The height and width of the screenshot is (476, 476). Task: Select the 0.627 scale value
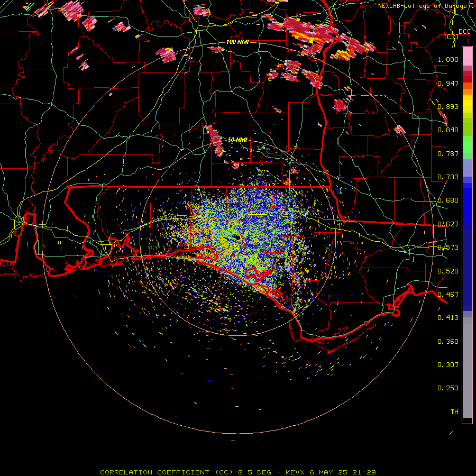pyautogui.click(x=448, y=224)
